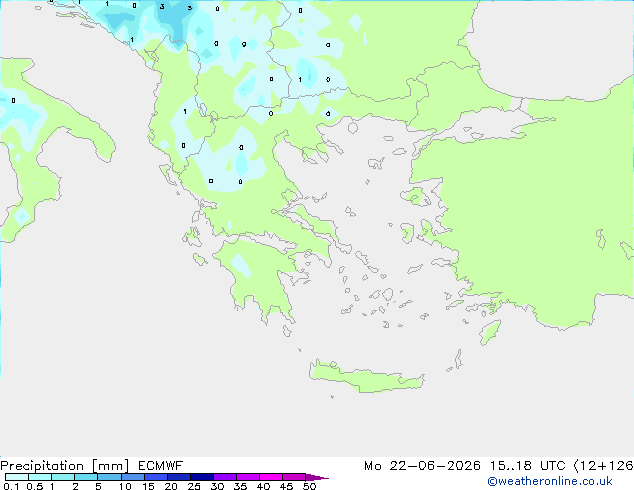
Task: Click the 'Precipitation' title text
Action: pos(42,466)
